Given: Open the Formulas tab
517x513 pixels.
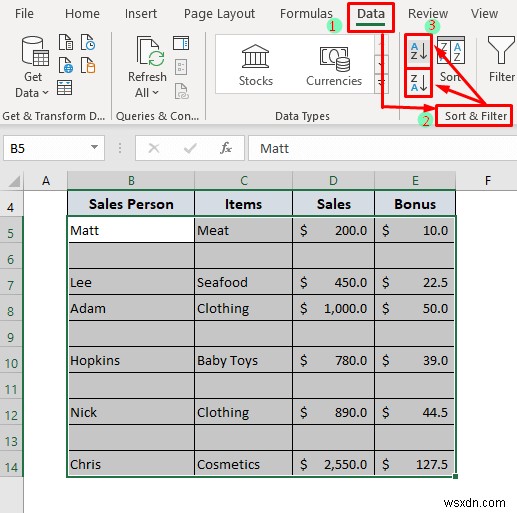Looking at the screenshot, I should click(x=306, y=14).
